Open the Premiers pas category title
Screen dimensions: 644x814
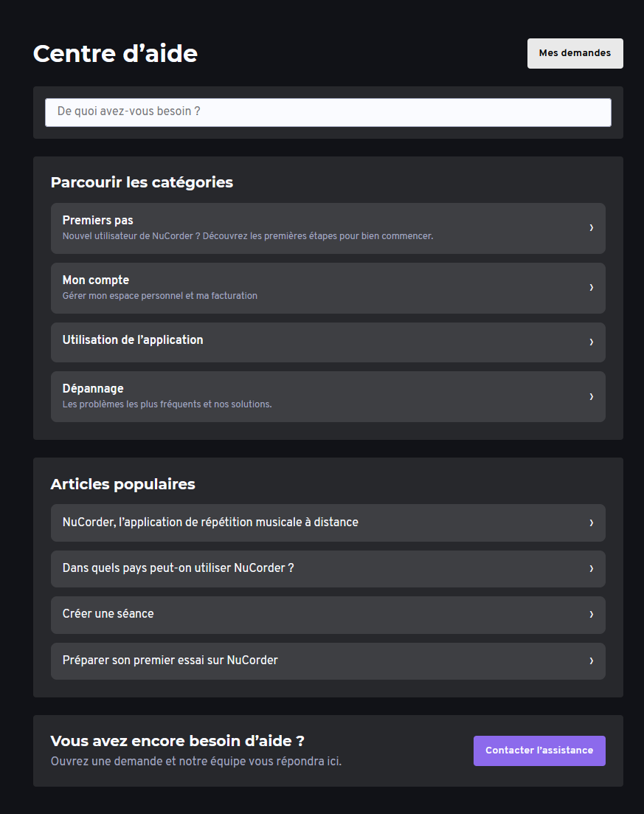click(x=97, y=220)
